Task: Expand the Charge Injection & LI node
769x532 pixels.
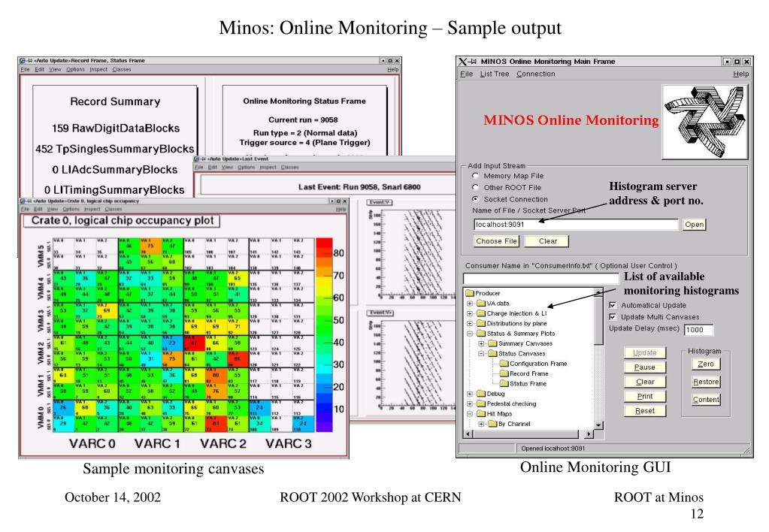Action: 470,313
